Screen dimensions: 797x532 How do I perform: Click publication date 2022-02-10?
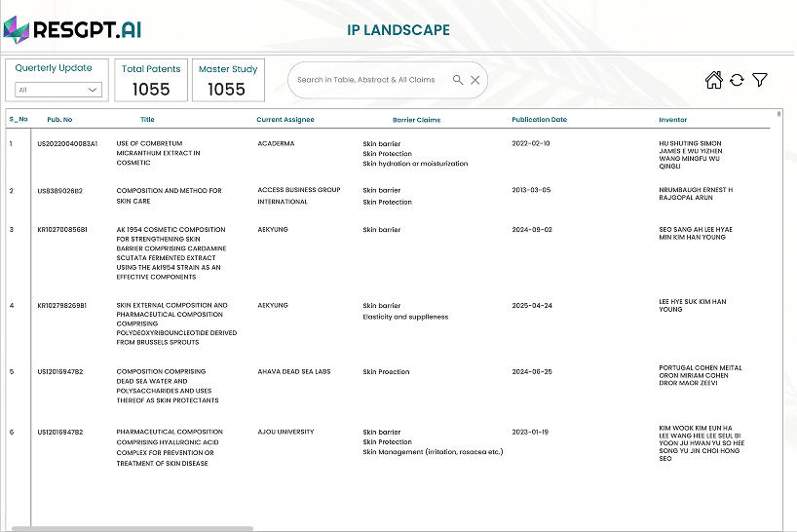click(x=531, y=143)
